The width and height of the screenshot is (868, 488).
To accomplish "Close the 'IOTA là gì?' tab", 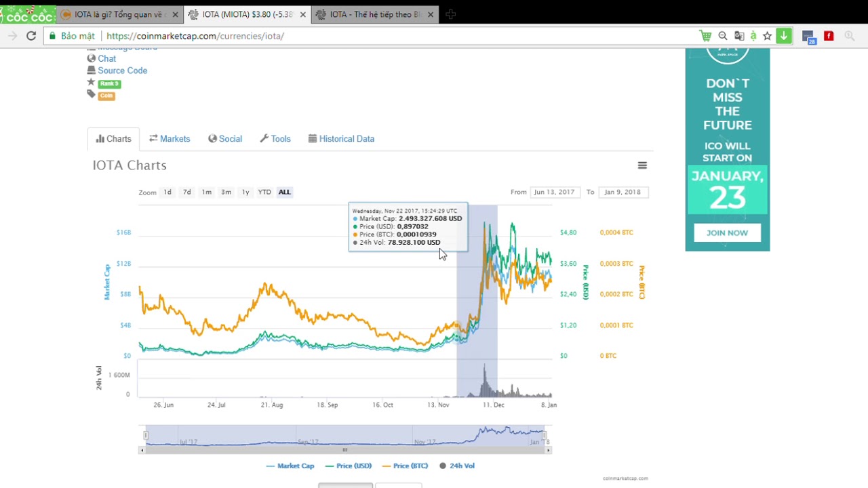I will click(176, 14).
